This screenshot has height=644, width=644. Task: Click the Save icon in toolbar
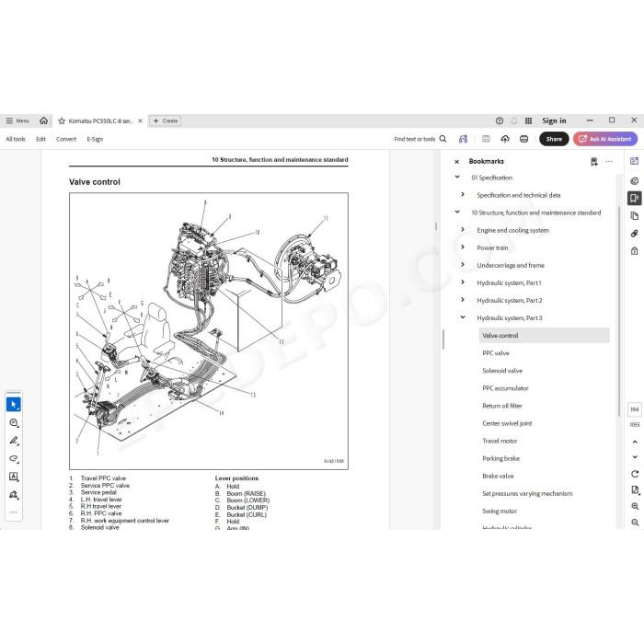tap(486, 139)
